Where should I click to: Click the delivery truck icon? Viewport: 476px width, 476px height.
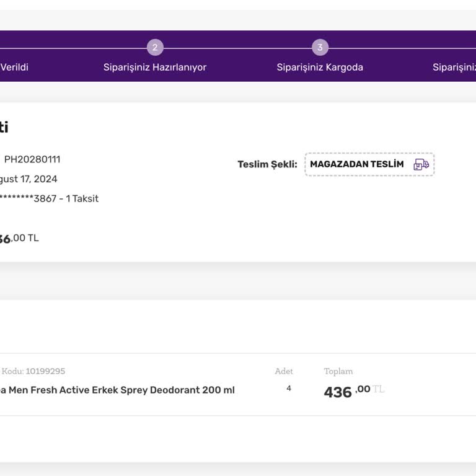coord(421,164)
